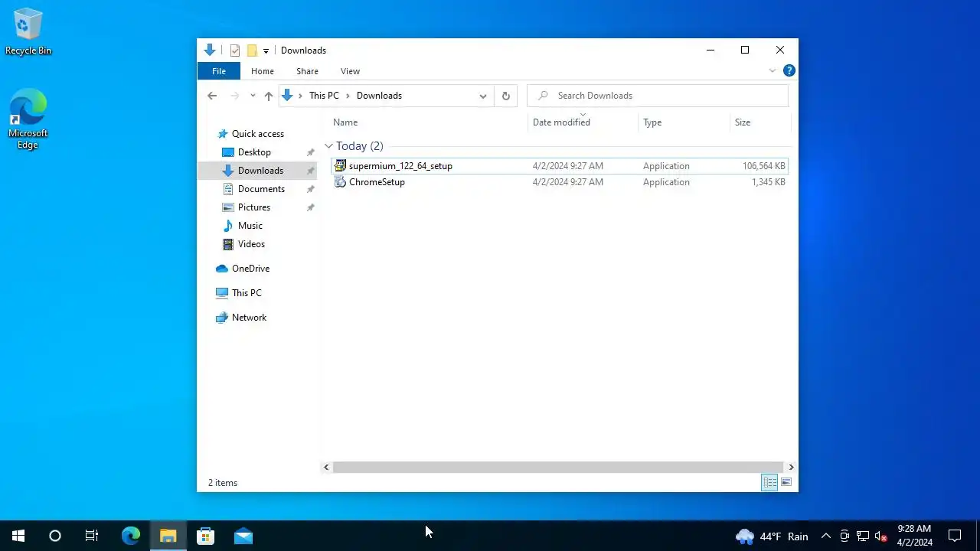Open File Explorer Help icon
This screenshot has width=980, height=551.
point(789,70)
